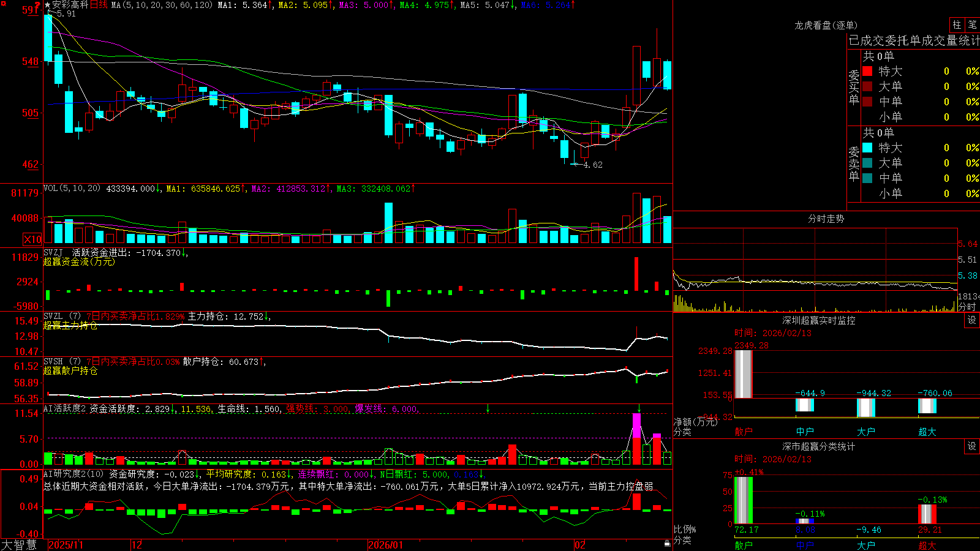This screenshot has height=551, width=980.
Task: Click the 分时走势 panel title
Action: tap(826, 219)
